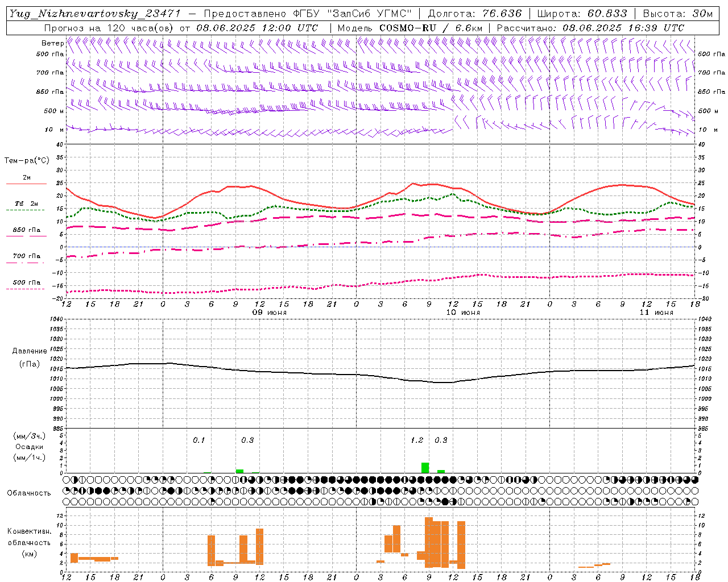
Task: Select the Высота: 30м header entry
Action: [678, 14]
